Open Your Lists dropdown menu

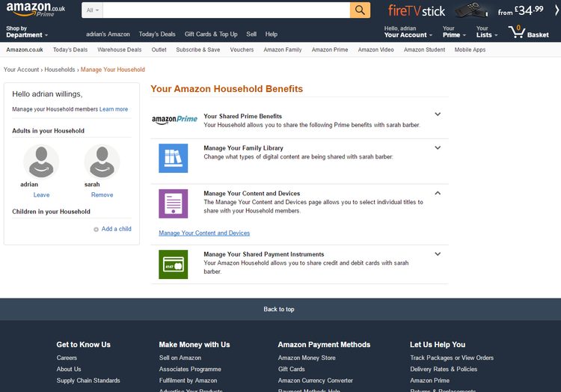coord(487,32)
